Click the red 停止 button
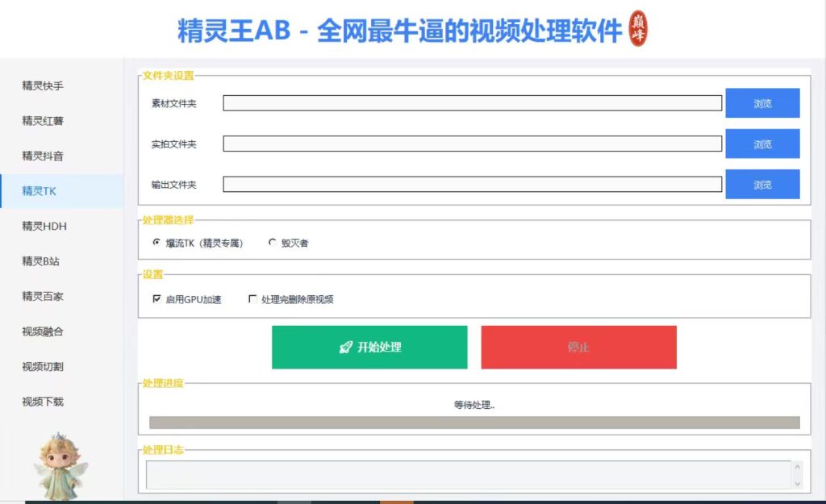The width and height of the screenshot is (826, 504). coord(578,347)
